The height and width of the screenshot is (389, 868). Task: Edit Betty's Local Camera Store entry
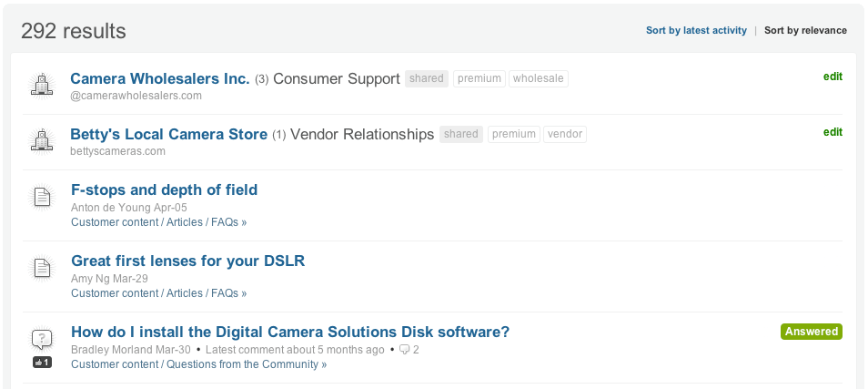coord(833,132)
